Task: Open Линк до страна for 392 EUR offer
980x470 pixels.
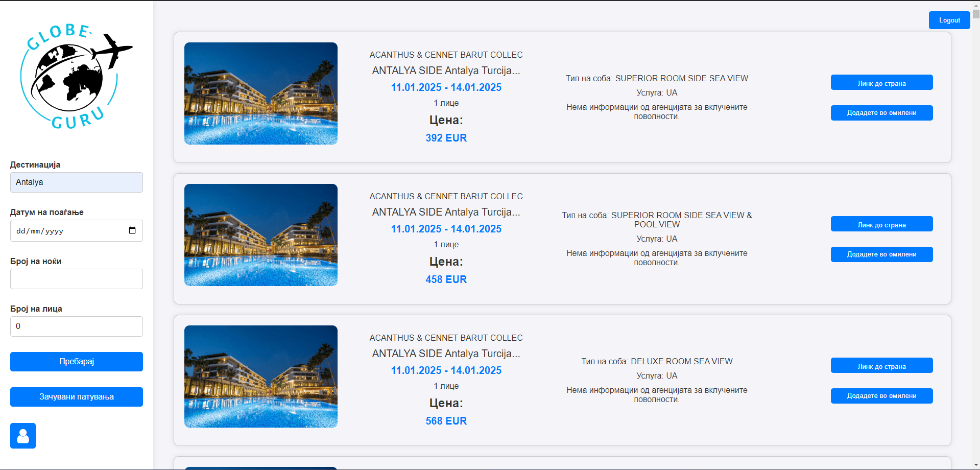Action: [881, 83]
